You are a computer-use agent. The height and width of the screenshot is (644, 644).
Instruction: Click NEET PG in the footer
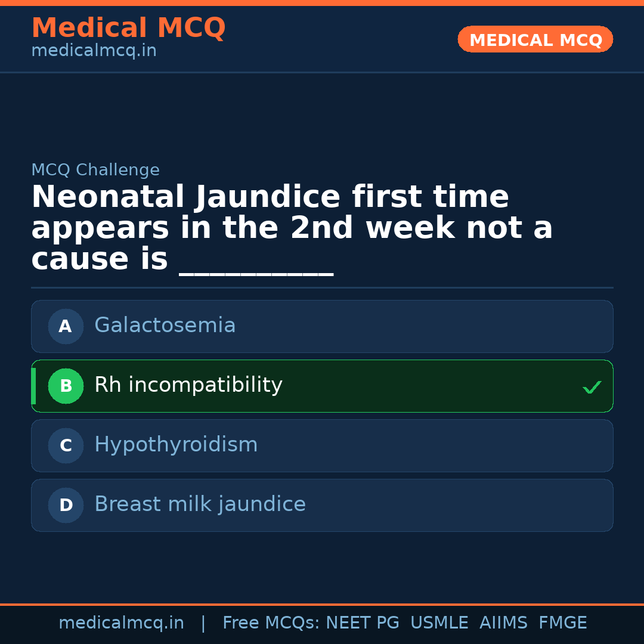363,623
